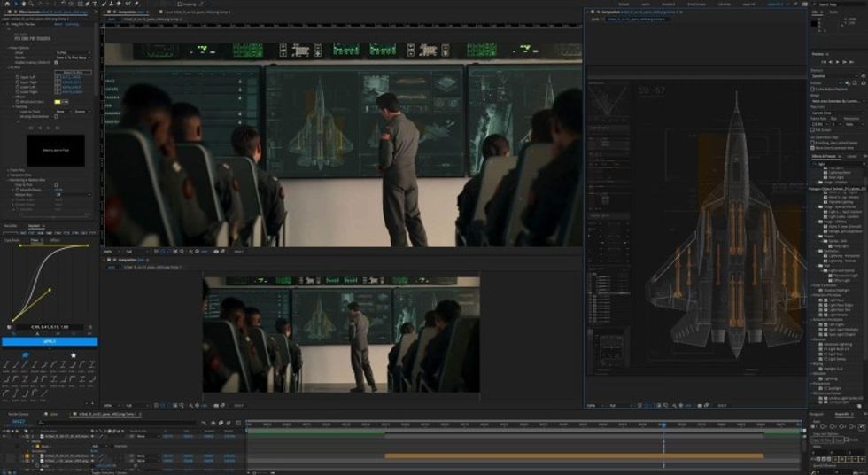Image resolution: width=868 pixels, height=475 pixels.
Task: Click the button above the pin coordinates
Action: (73, 72)
